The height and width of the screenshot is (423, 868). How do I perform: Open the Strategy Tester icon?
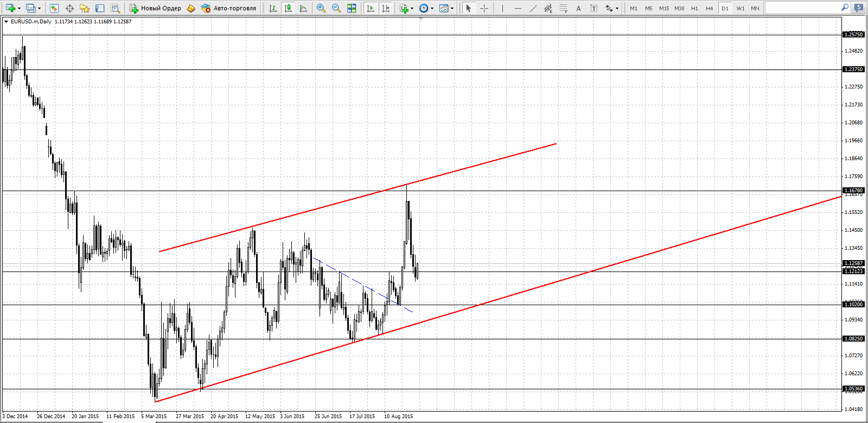coord(115,8)
